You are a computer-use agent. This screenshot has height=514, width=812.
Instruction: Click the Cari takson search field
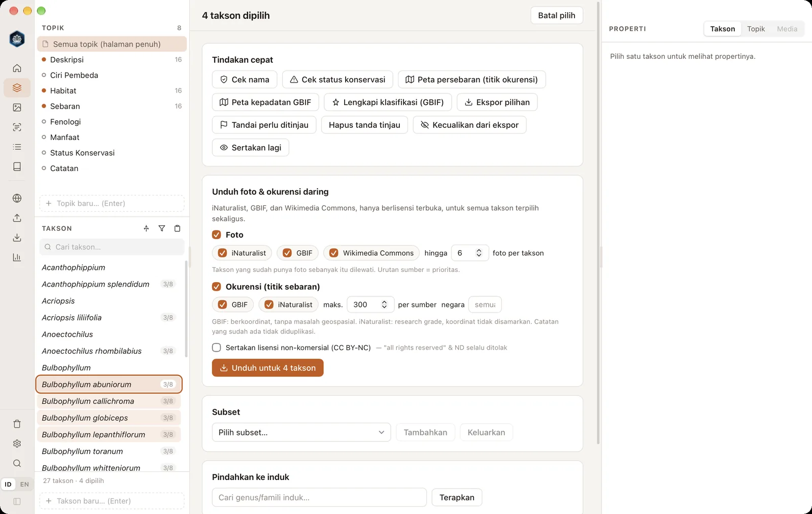pyautogui.click(x=112, y=247)
